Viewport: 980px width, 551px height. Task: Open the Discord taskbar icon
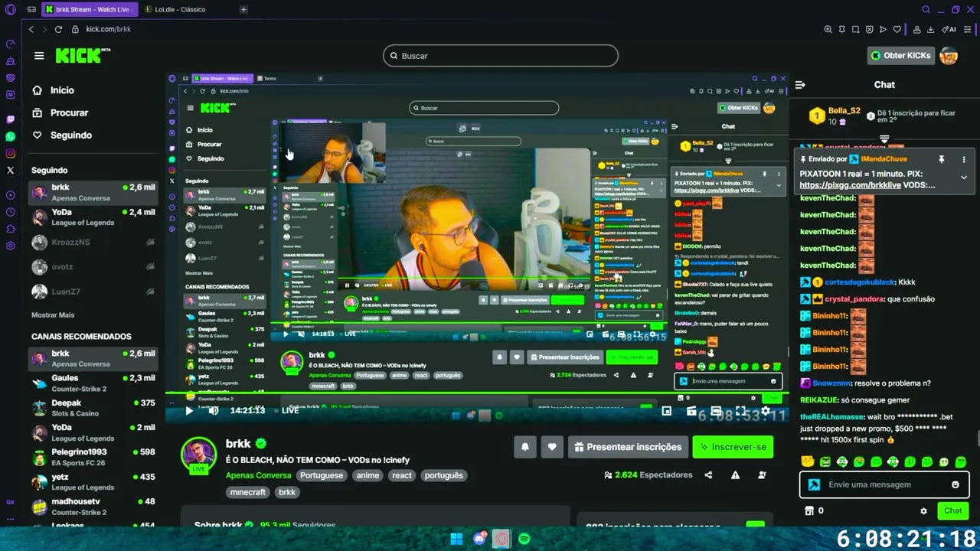point(479,539)
